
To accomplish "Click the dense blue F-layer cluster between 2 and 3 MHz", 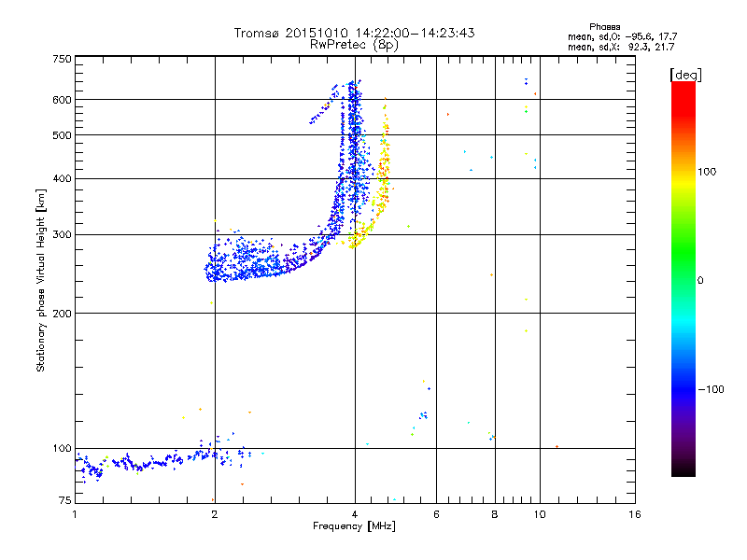I will pyautogui.click(x=247, y=259).
